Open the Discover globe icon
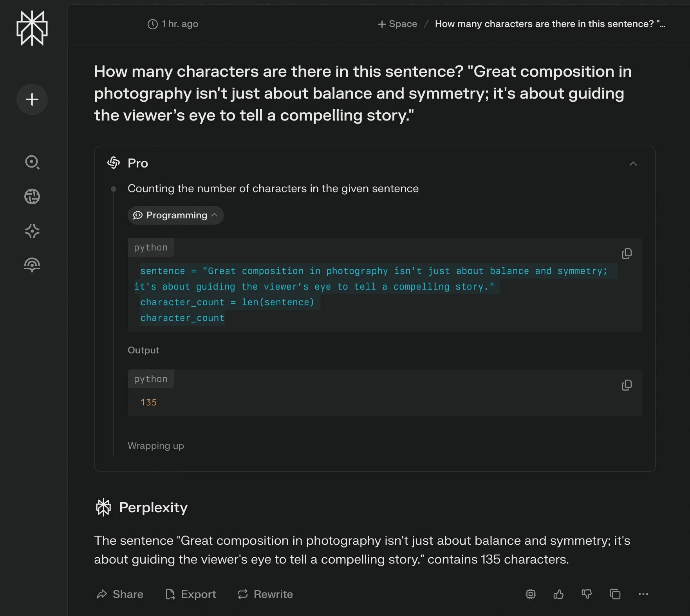690x616 pixels. [x=32, y=196]
